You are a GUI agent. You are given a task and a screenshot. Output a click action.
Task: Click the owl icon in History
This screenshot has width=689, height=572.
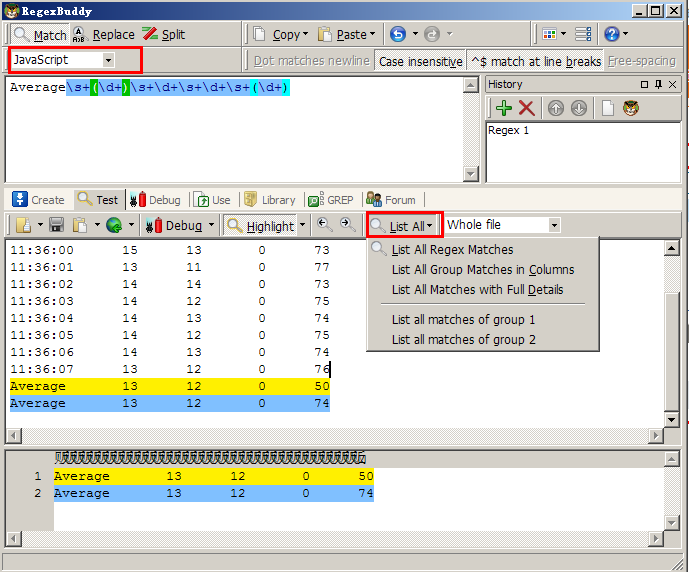pos(631,108)
